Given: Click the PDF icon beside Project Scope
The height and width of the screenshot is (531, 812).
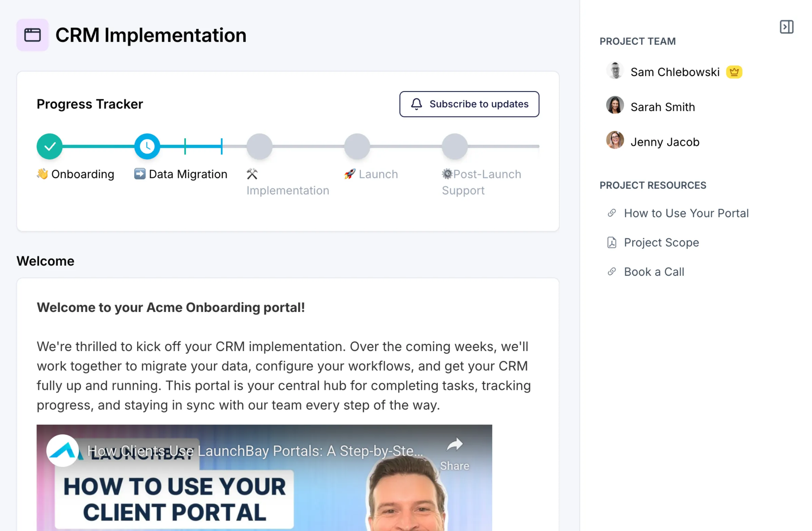Looking at the screenshot, I should point(612,242).
